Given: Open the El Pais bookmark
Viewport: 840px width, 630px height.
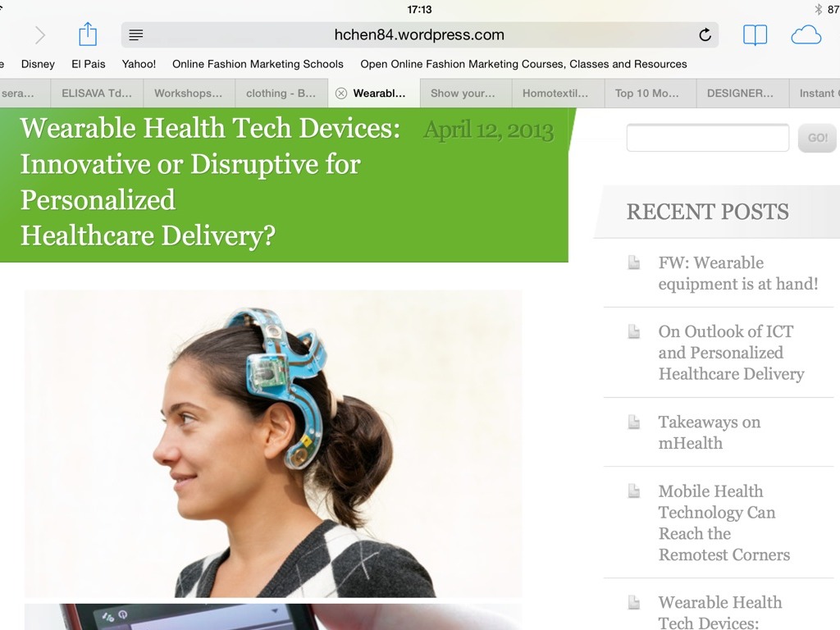Looking at the screenshot, I should tap(89, 64).
